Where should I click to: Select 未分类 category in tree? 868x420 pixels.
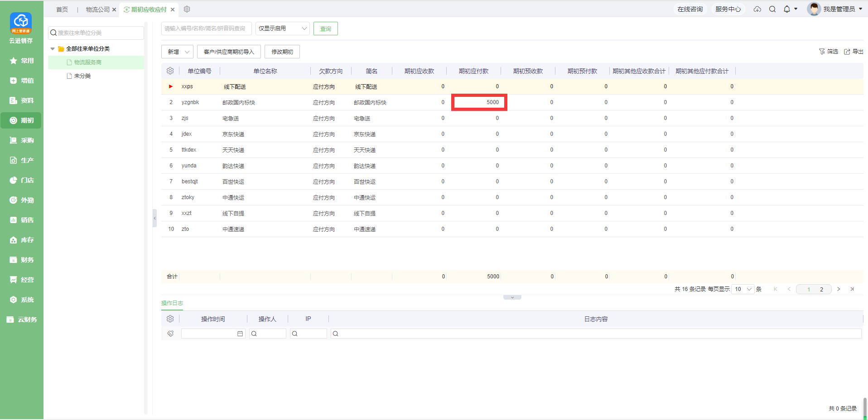coord(82,76)
